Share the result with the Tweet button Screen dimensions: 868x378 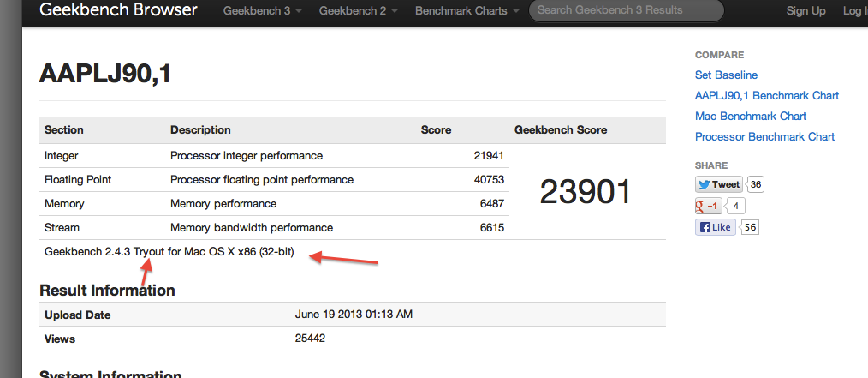(x=719, y=184)
